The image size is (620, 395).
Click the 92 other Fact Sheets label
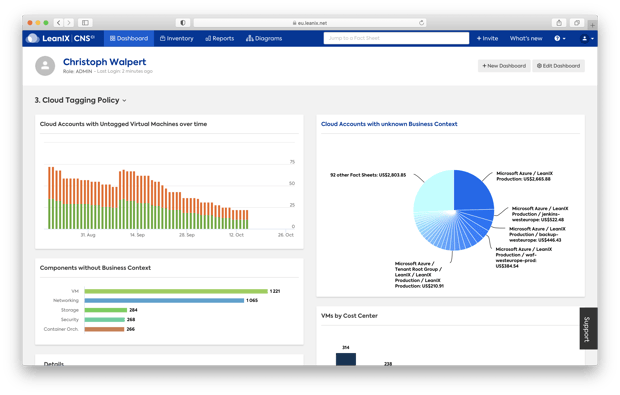tap(368, 175)
